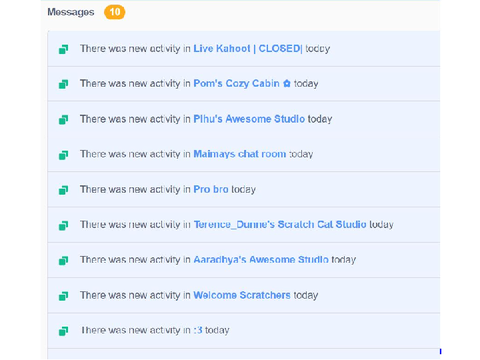Screen dimensions: 480x360
Task: Click studio icon beside Pihu's Awesome Studio message
Action: pyautogui.click(x=63, y=120)
